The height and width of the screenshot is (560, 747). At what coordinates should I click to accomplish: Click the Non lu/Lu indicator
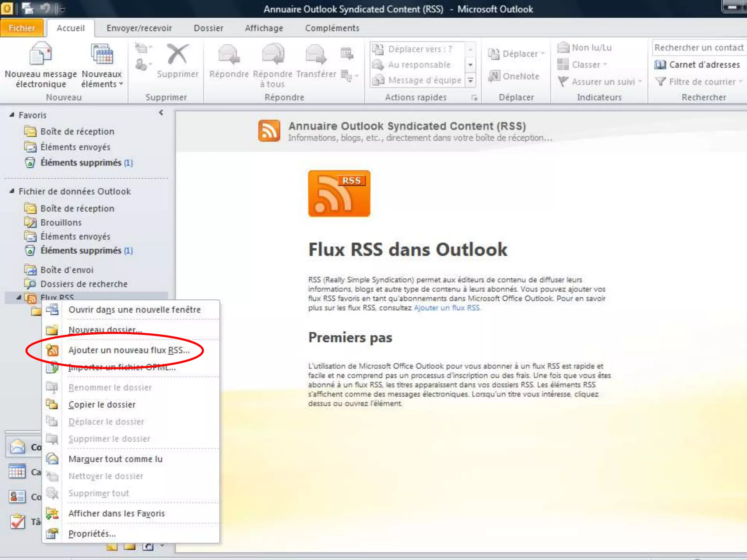pyautogui.click(x=585, y=48)
